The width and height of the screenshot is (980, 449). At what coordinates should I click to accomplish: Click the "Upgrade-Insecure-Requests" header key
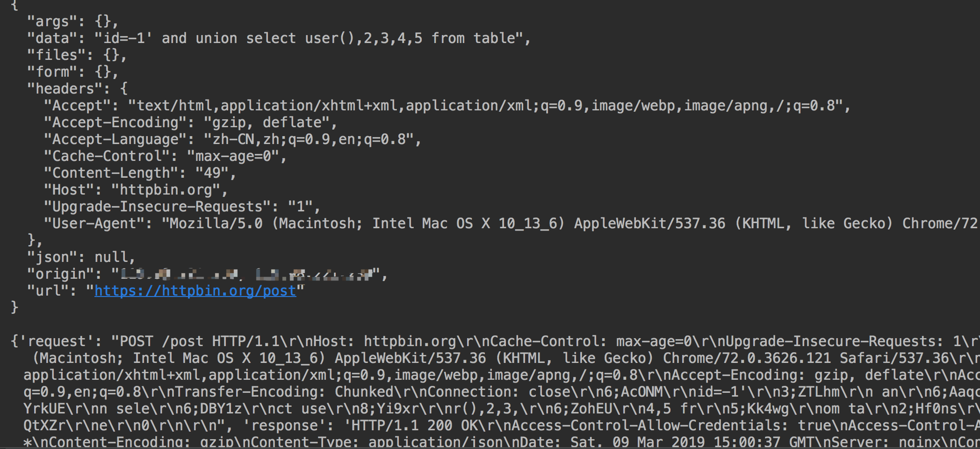[x=158, y=207]
